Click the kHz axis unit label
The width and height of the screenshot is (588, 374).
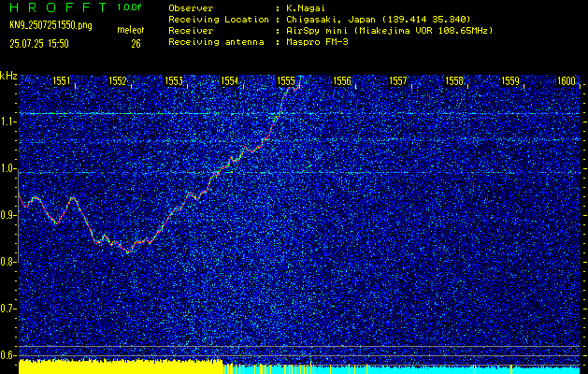(x=8, y=76)
